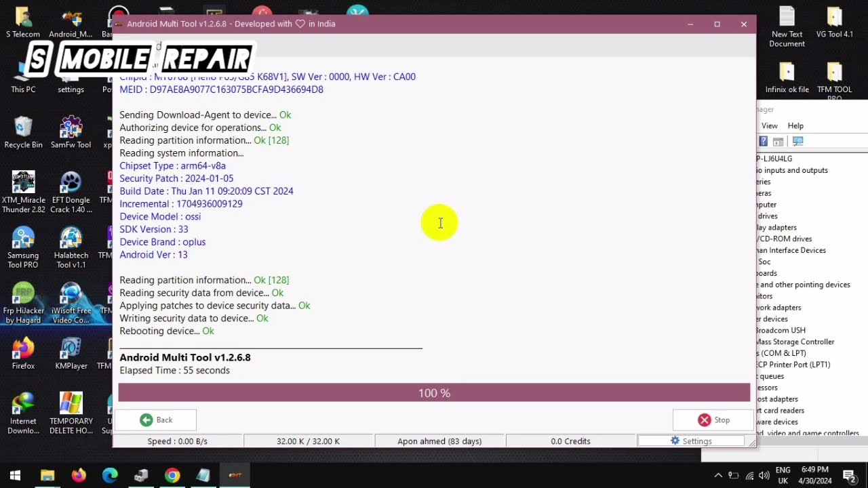Open the View menu in Device Manager
The height and width of the screenshot is (488, 868).
coord(769,126)
